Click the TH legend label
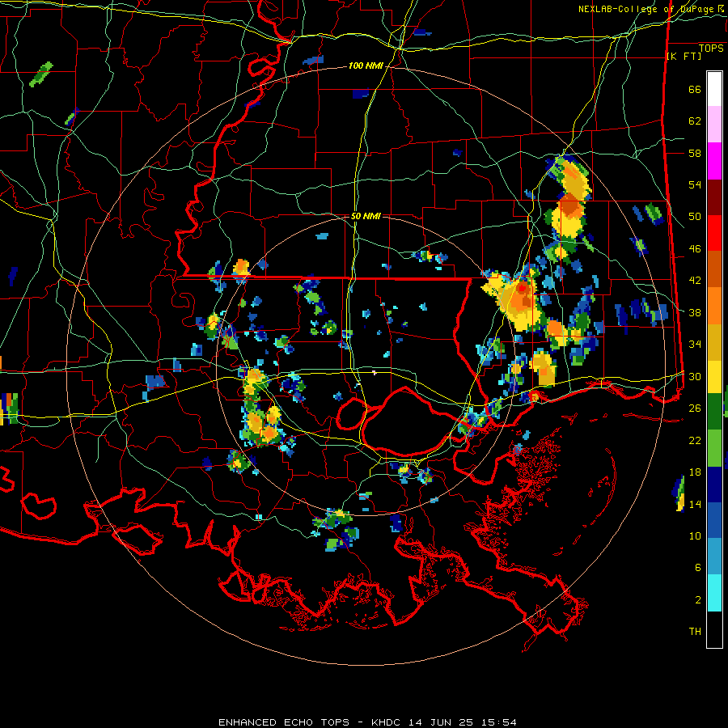Viewport: 728px width, 728px height. coord(695,631)
